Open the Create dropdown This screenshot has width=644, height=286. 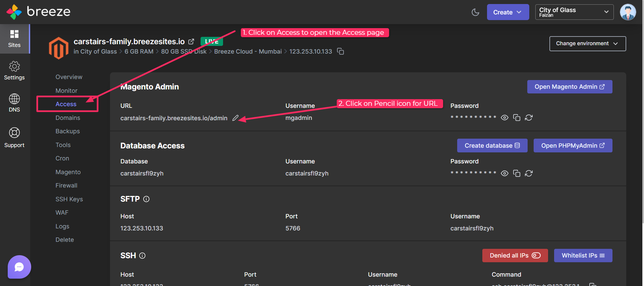pos(508,12)
